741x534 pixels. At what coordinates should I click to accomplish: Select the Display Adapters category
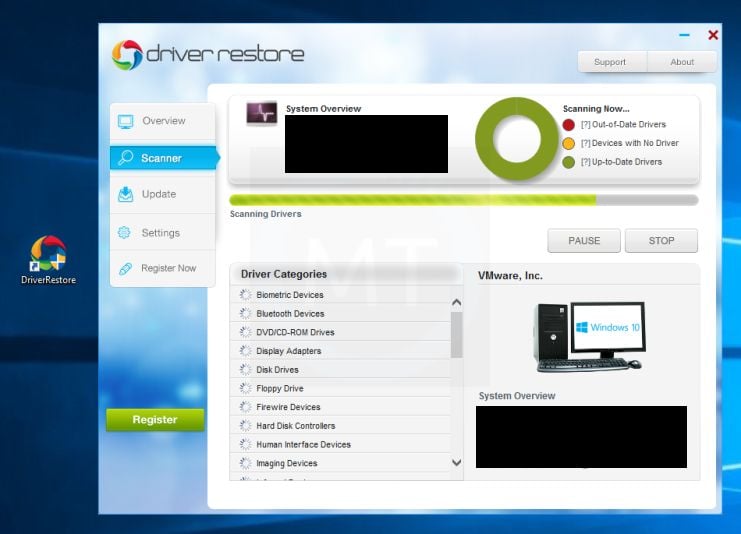pyautogui.click(x=340, y=351)
